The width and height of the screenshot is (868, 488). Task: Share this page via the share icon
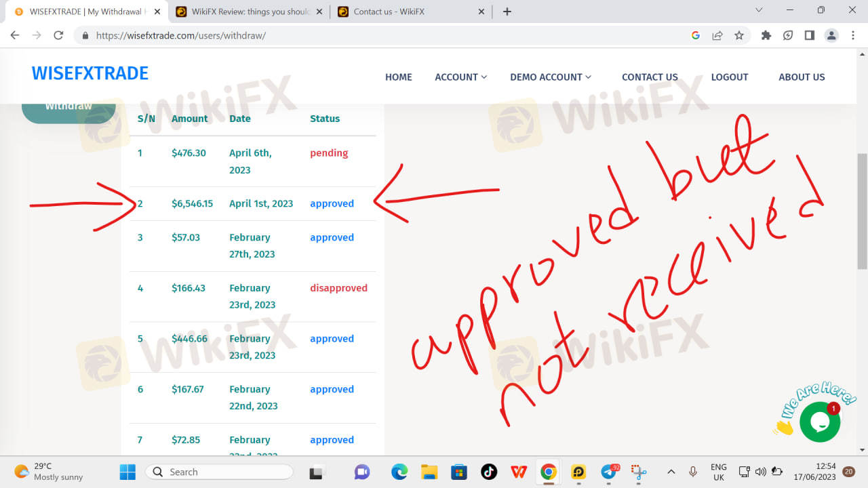point(717,35)
